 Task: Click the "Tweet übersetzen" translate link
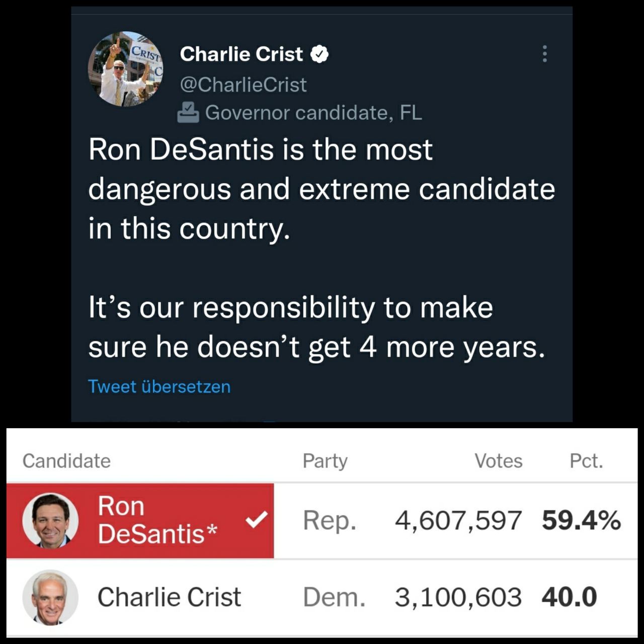tap(159, 386)
